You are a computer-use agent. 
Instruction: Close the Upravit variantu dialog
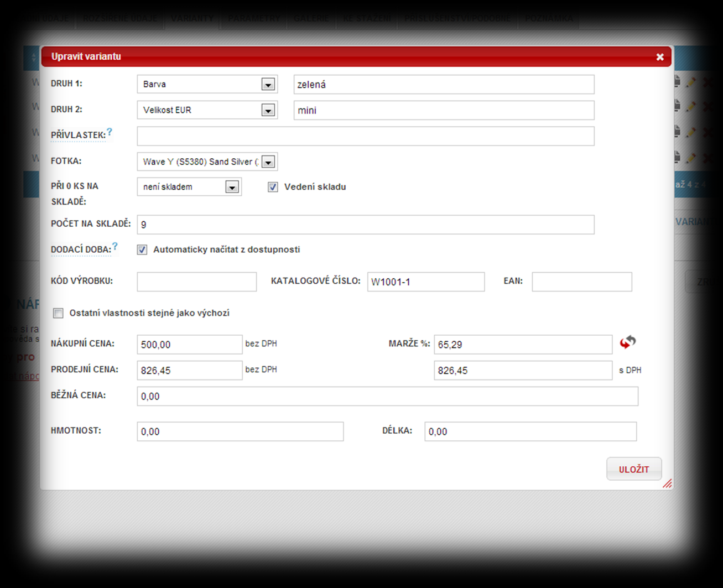(x=660, y=57)
